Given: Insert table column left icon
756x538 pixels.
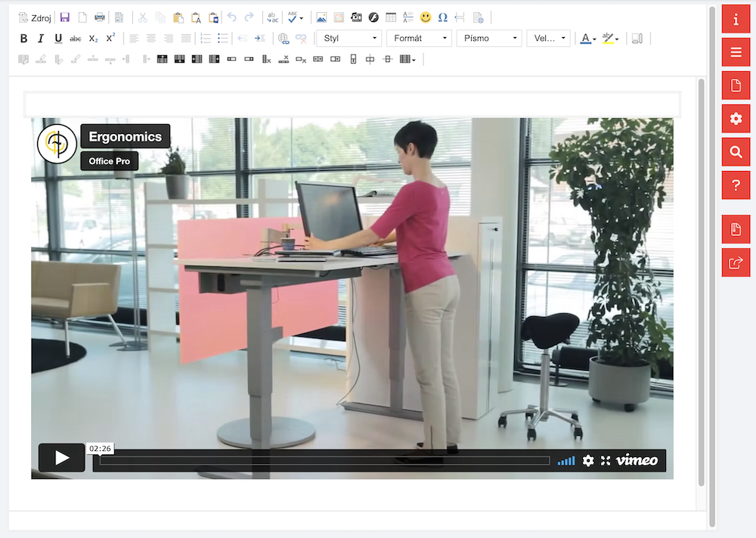Looking at the screenshot, I should pos(197,59).
